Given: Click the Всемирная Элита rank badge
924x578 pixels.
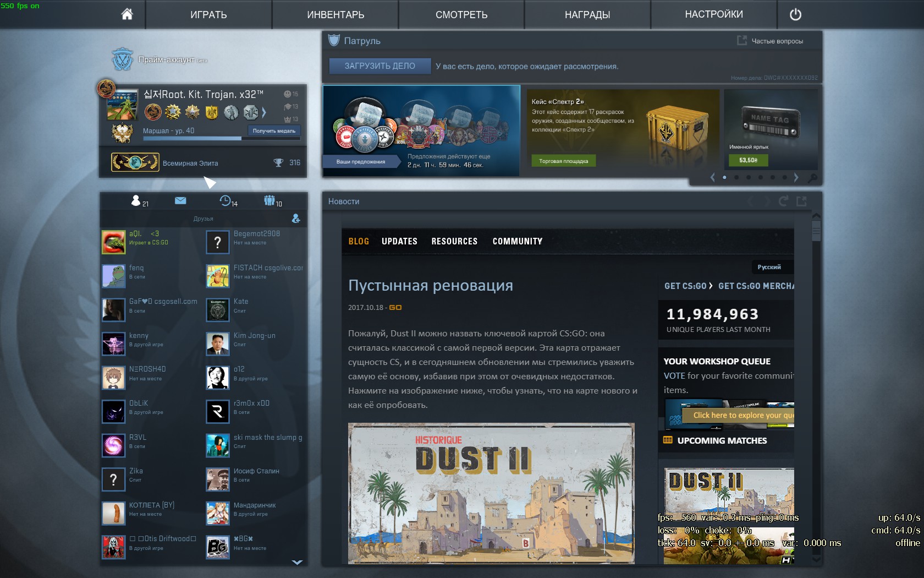Looking at the screenshot, I should 135,162.
